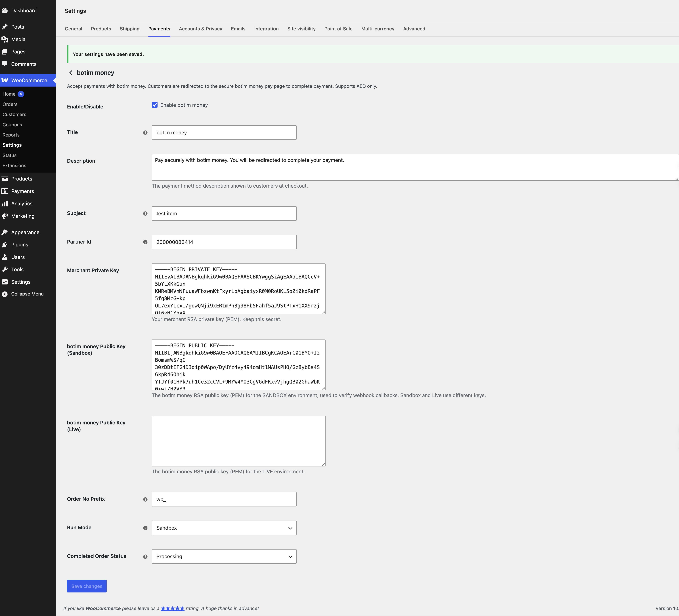The width and height of the screenshot is (679, 616).
Task: Click the Home notification badge showing 4
Action: tap(21, 94)
